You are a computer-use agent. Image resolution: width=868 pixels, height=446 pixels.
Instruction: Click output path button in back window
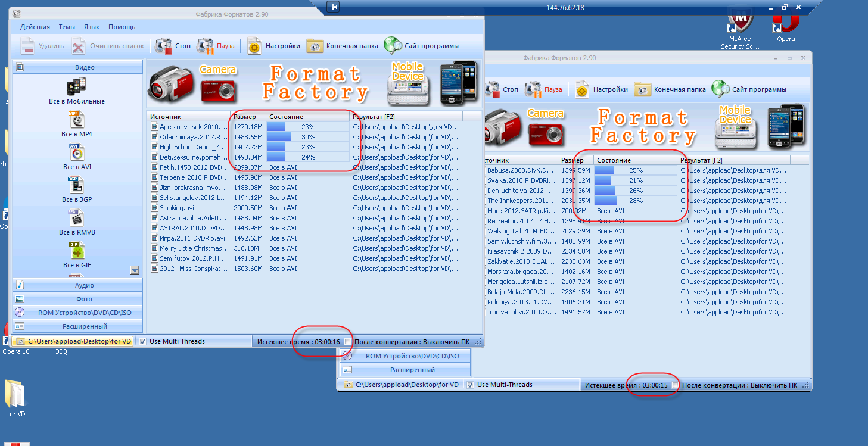400,385
